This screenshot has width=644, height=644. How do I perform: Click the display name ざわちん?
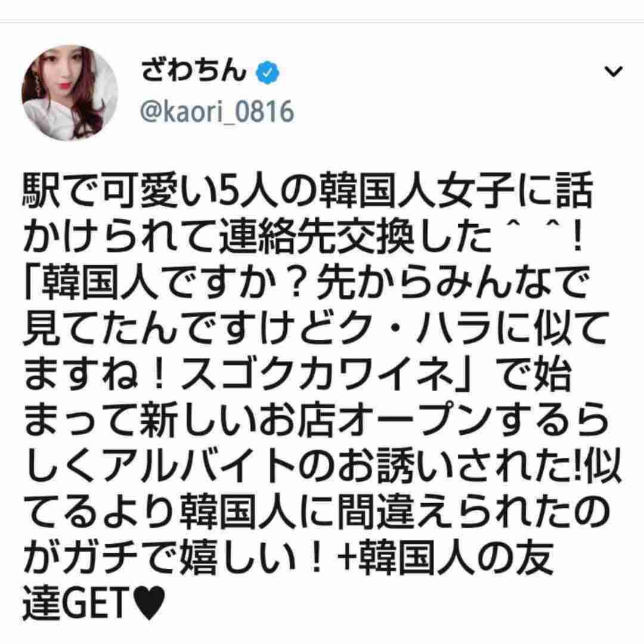point(193,70)
